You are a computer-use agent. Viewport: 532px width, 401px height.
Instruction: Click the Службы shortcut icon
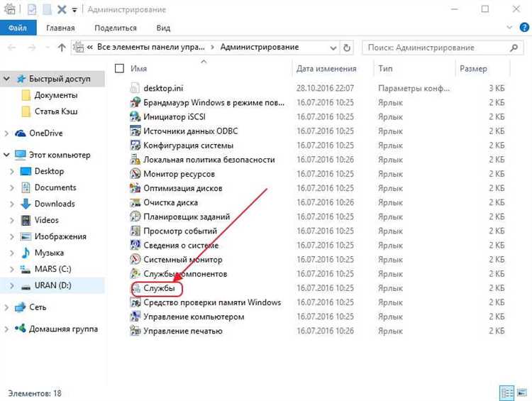[x=136, y=288]
